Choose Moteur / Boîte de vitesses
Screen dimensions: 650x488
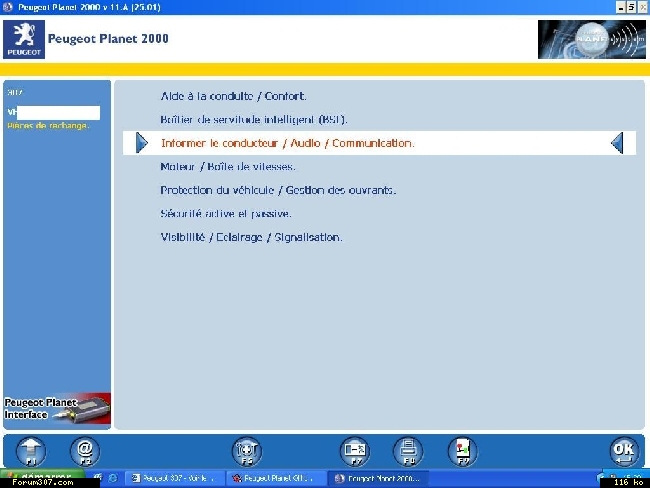pos(228,167)
